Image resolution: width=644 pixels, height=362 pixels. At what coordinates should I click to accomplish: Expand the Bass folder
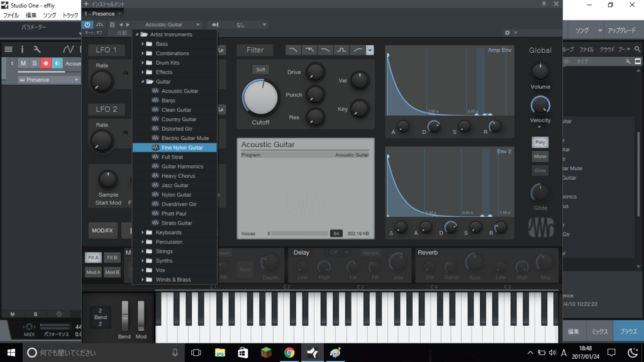pos(143,44)
